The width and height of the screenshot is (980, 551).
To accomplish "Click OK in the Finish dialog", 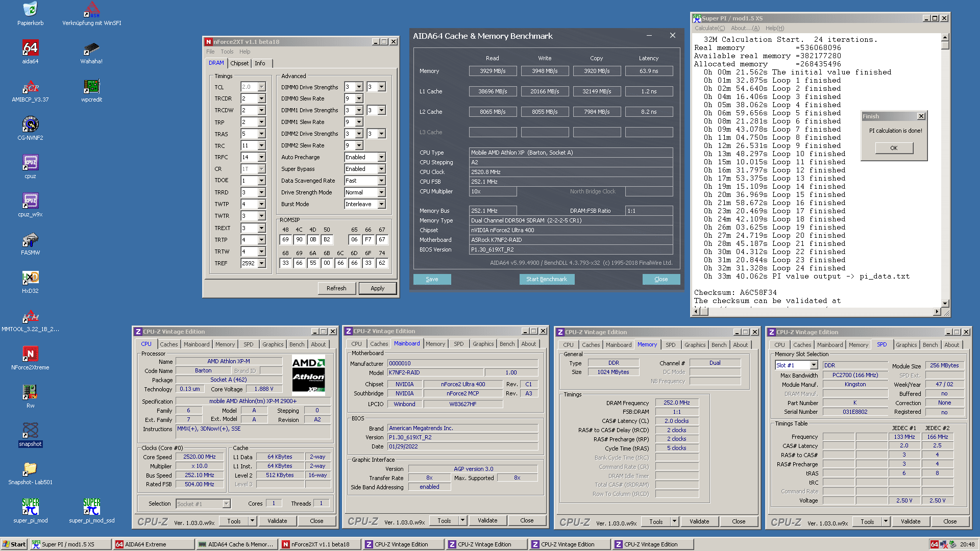I will 894,148.
